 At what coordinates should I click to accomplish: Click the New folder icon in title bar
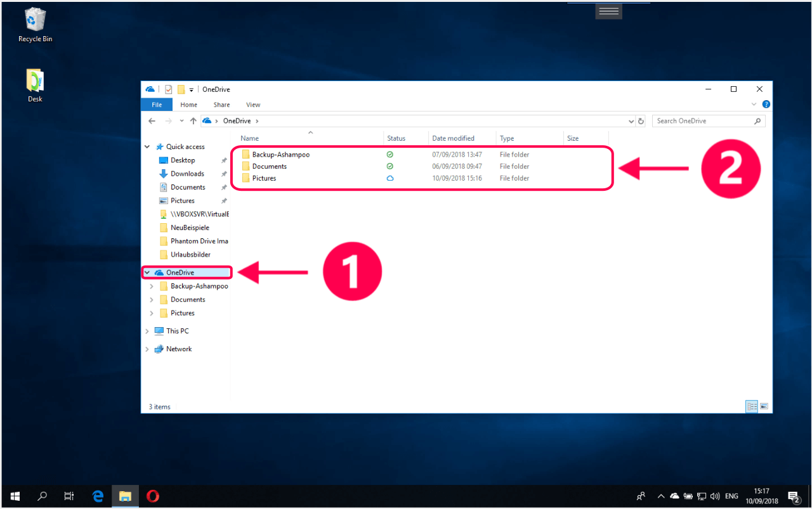click(x=181, y=89)
